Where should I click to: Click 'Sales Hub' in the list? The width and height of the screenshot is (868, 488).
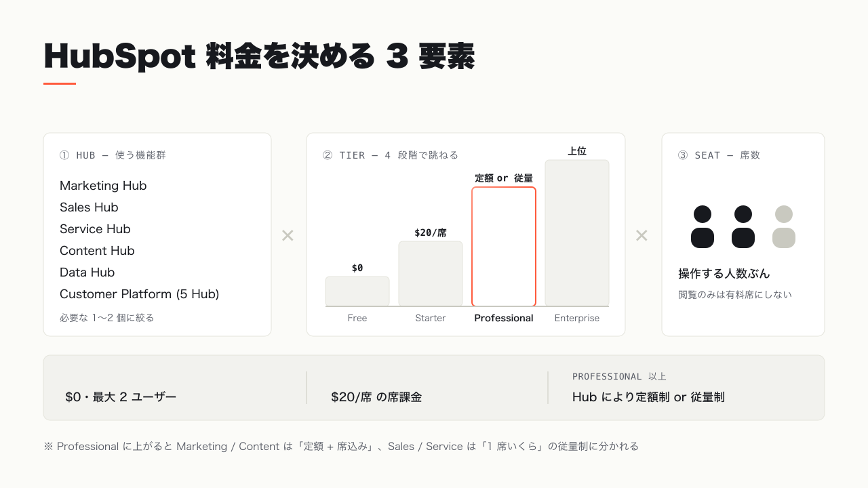[89, 207]
